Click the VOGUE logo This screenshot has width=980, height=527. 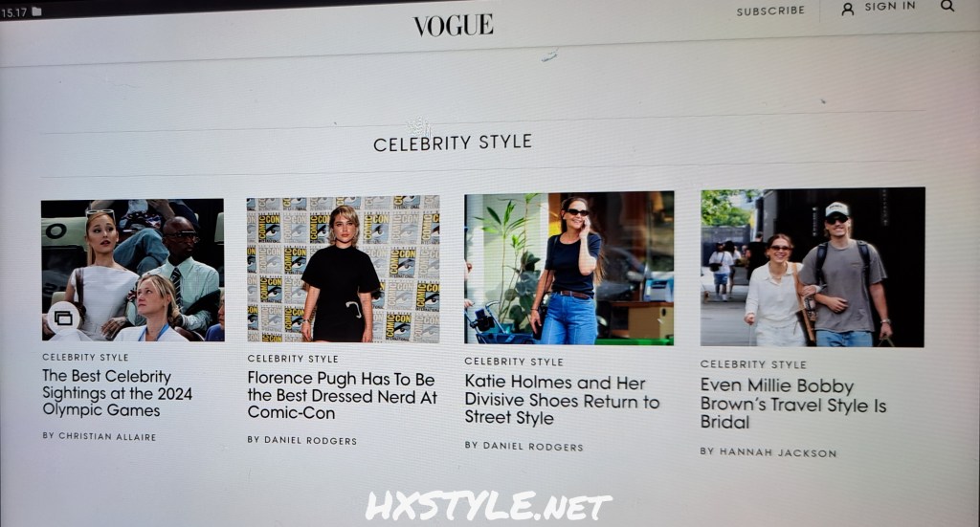coord(453,25)
